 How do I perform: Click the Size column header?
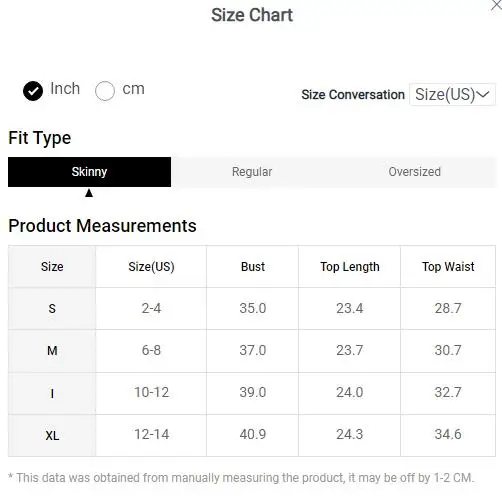point(52,267)
